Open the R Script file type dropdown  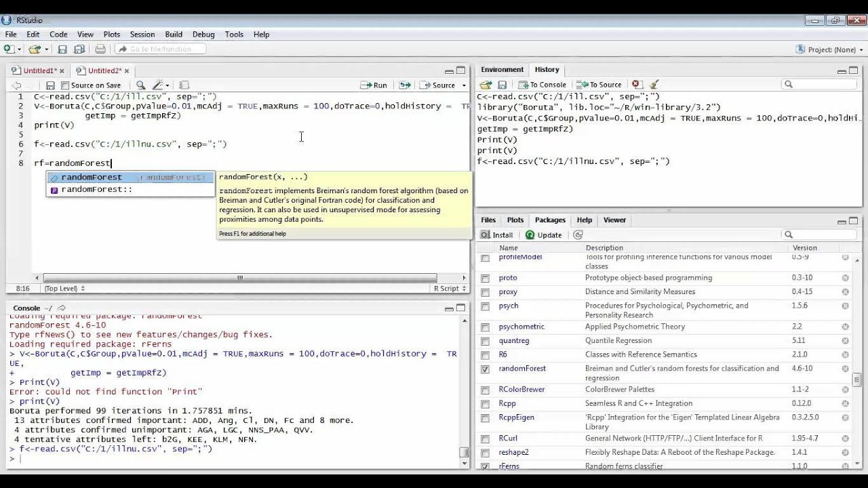pos(450,289)
